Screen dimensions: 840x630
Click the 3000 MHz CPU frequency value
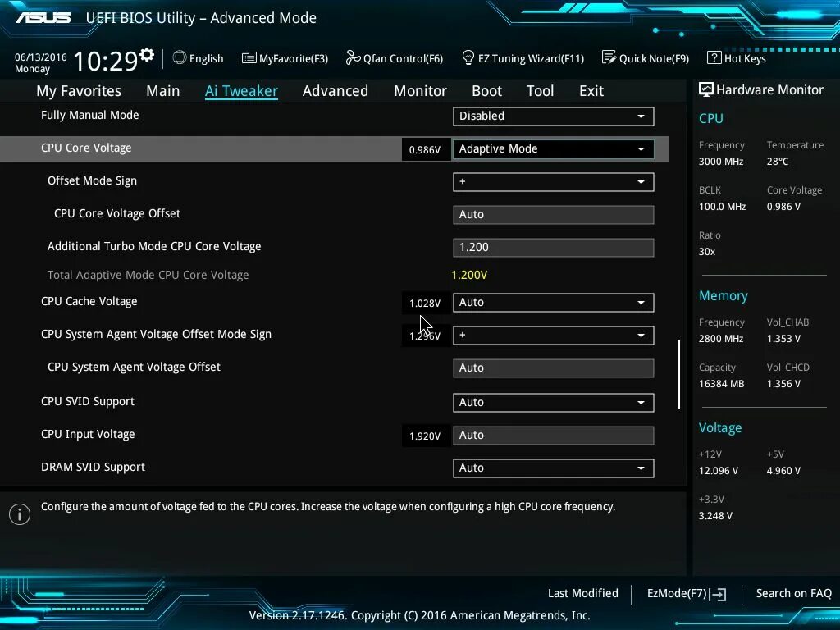(721, 162)
